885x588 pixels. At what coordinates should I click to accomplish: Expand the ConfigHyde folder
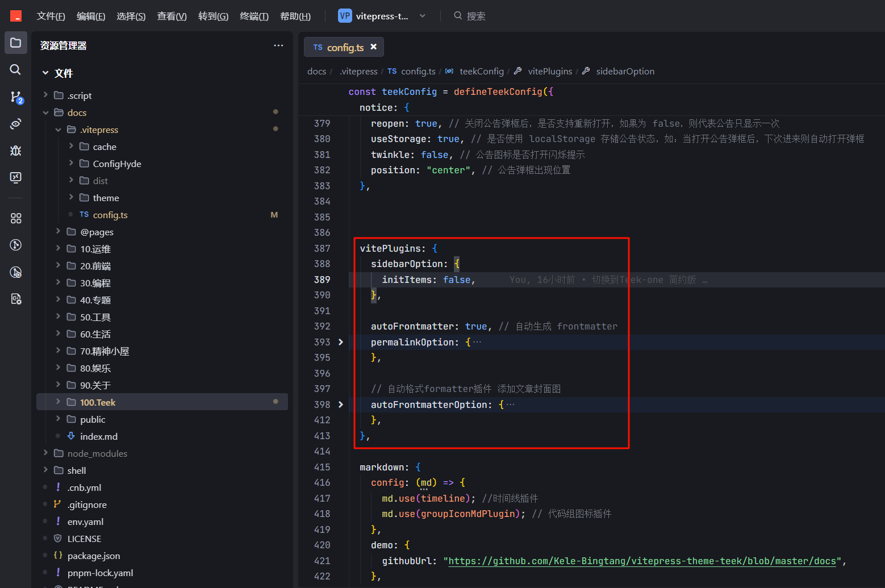(71, 163)
